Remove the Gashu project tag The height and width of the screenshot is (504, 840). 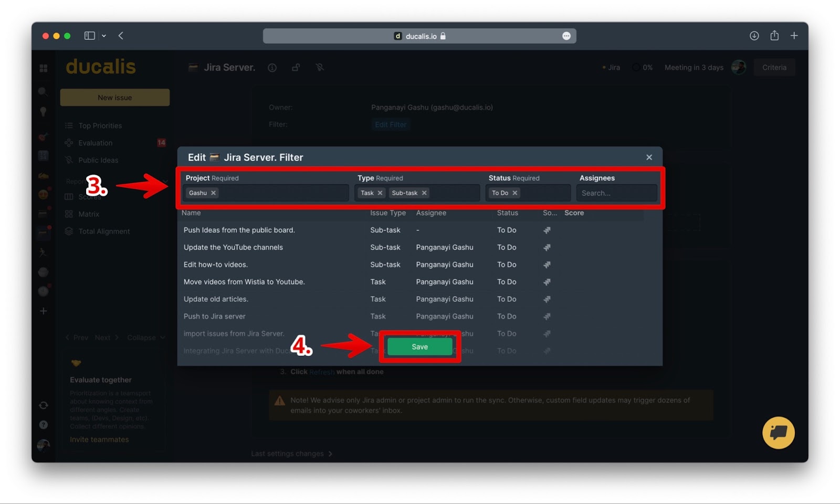tap(213, 193)
